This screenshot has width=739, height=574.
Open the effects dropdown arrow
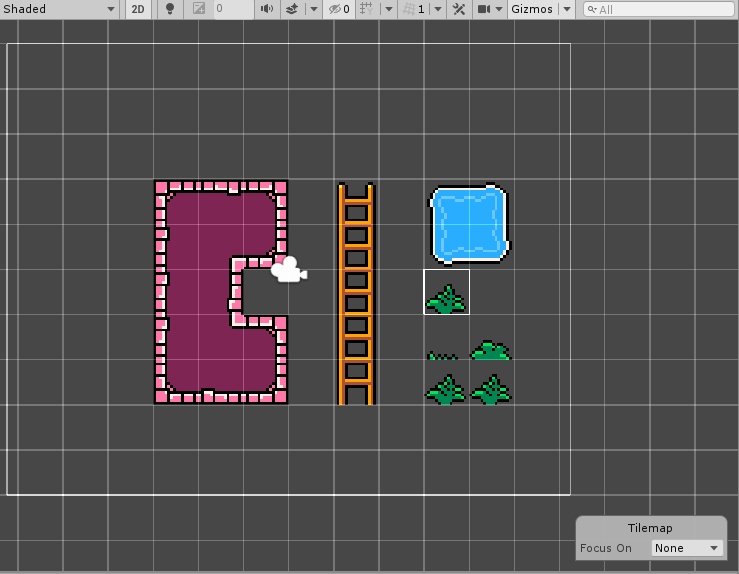coord(313,9)
